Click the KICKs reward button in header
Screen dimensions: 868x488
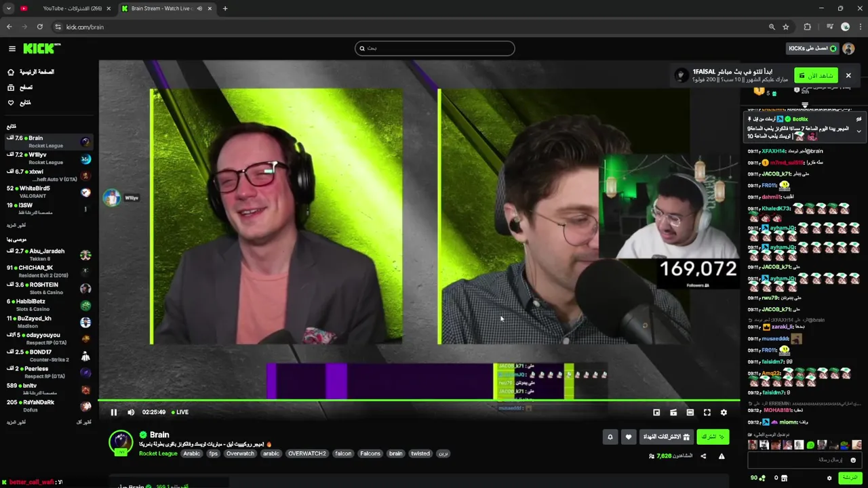812,48
